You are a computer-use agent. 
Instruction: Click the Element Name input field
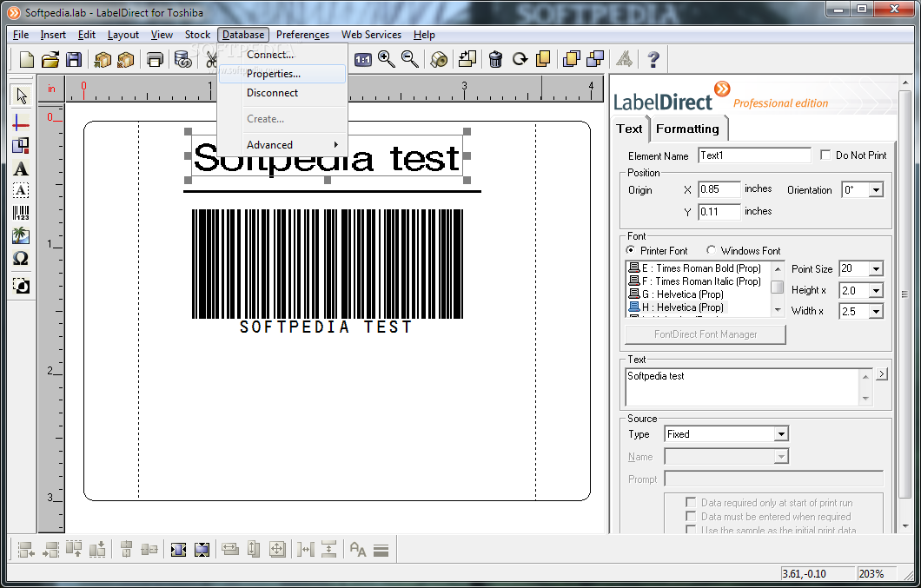tap(754, 155)
